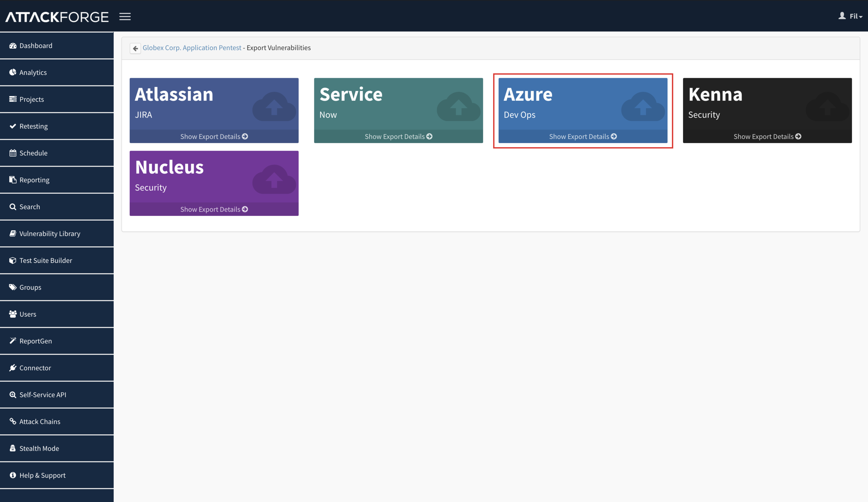Show Export Details for Nucleus Security
This screenshot has height=502, width=868.
click(214, 209)
